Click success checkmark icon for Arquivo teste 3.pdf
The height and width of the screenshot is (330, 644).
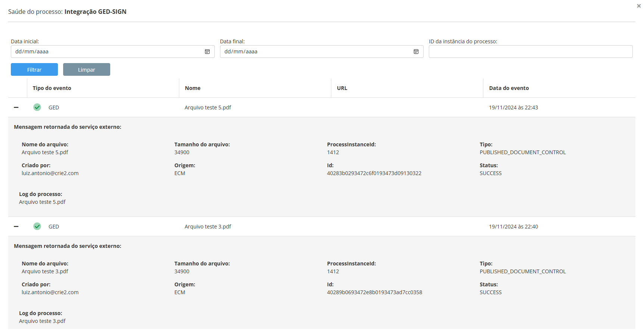pyautogui.click(x=37, y=227)
